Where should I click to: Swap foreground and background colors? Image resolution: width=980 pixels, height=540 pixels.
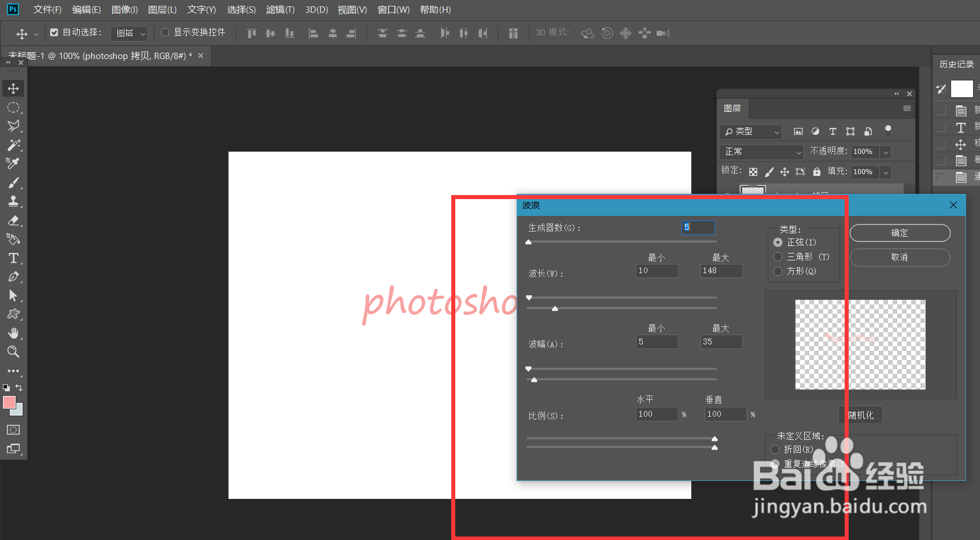(x=19, y=387)
